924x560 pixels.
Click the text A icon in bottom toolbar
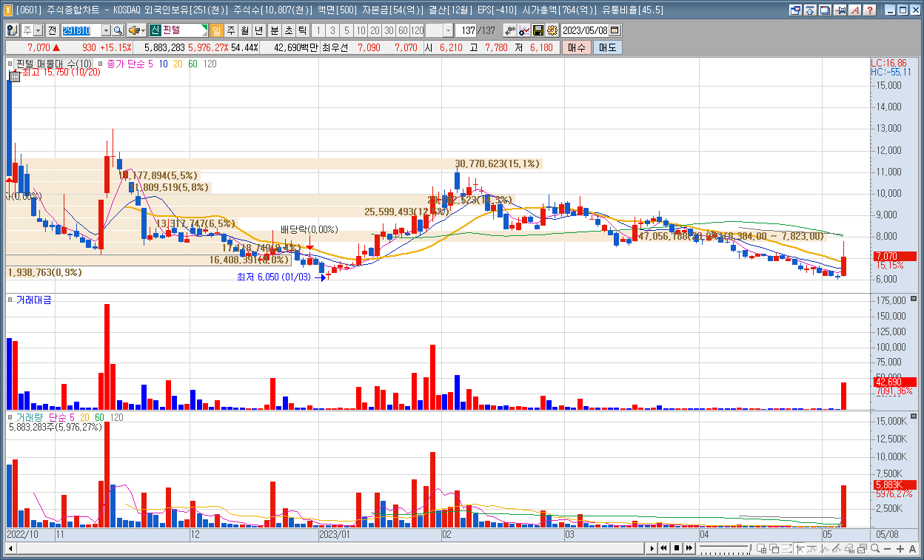[x=913, y=548]
